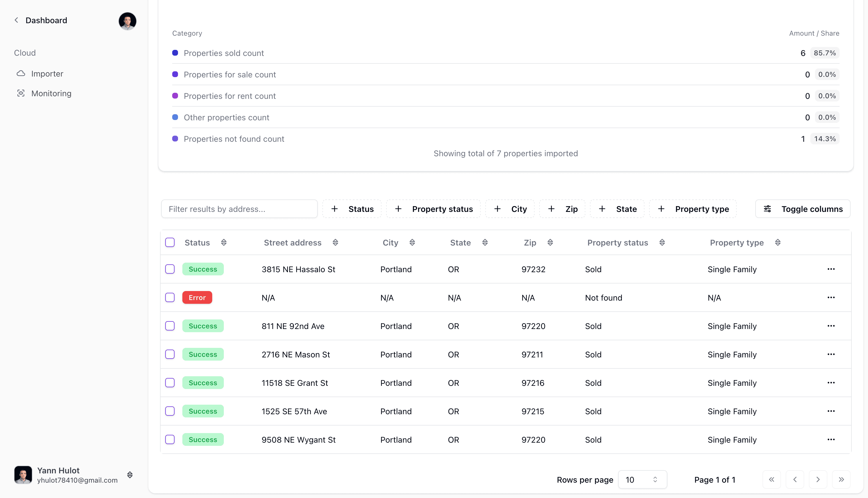Viewport: 868px width, 498px height.
Task: Check the 3815 NE Hassalo St row
Action: (x=170, y=269)
